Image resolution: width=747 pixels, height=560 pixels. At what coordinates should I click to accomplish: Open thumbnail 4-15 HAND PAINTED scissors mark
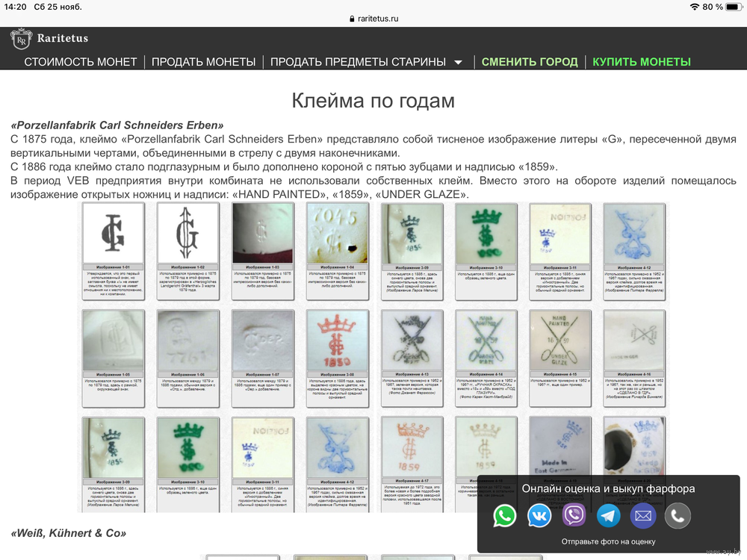560,340
